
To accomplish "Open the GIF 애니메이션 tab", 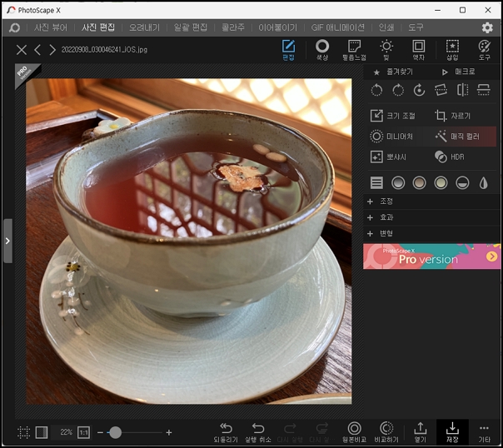I will 337,27.
